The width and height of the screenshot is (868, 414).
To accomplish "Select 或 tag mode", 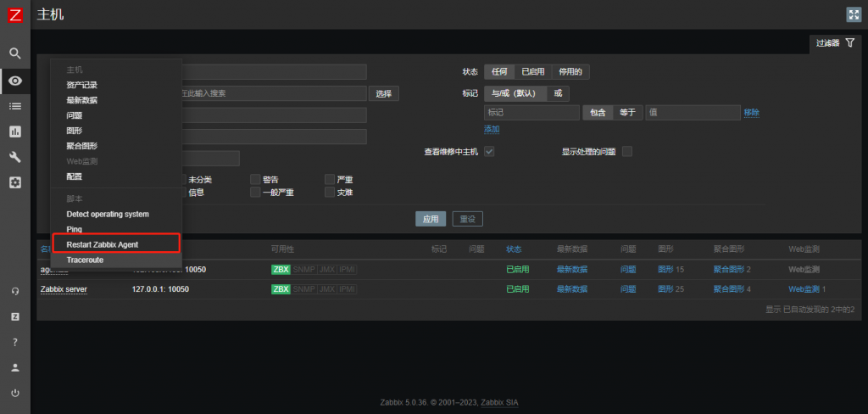I will [x=558, y=93].
